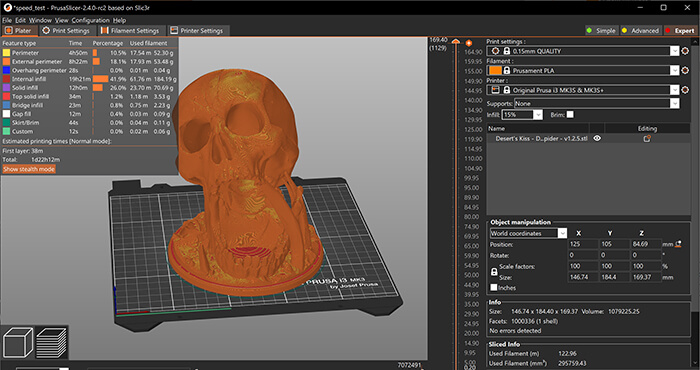The image size is (700, 370).
Task: Click the orange Filament color swatch
Action: click(x=495, y=71)
